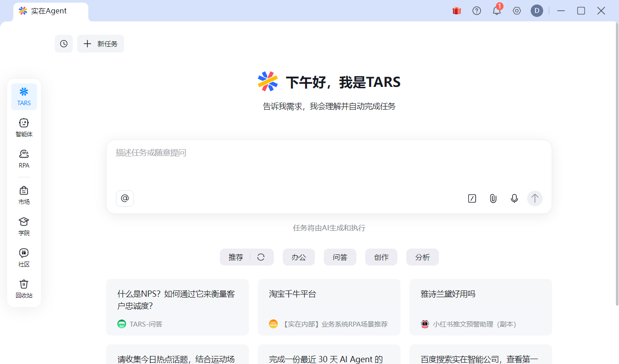
Task: Select the 分析 category tab
Action: click(x=422, y=257)
